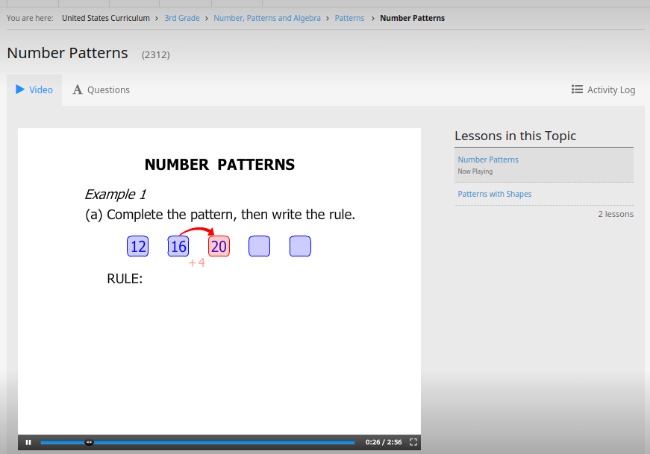Pause the video playback
The height and width of the screenshot is (454, 650).
[x=28, y=442]
